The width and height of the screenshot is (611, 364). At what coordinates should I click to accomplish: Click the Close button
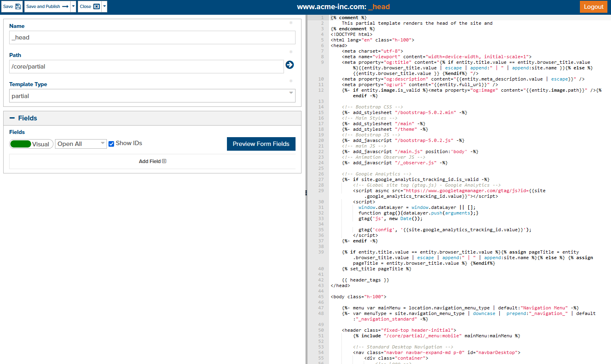point(89,6)
